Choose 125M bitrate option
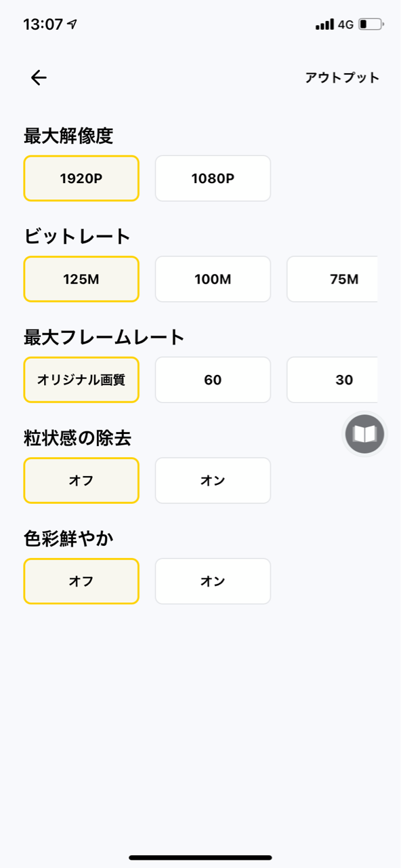This screenshot has height=868, width=401. [81, 279]
